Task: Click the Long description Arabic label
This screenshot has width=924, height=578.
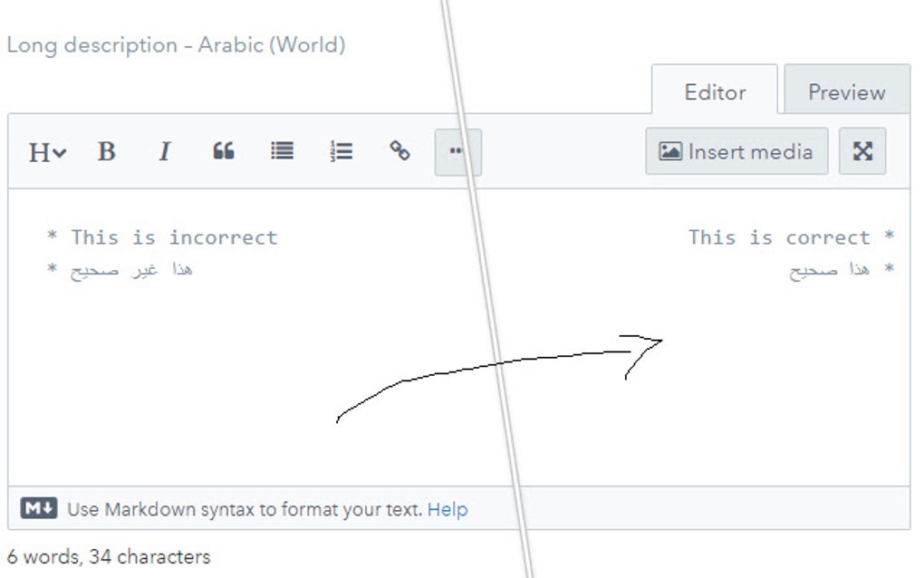Action: 177,44
